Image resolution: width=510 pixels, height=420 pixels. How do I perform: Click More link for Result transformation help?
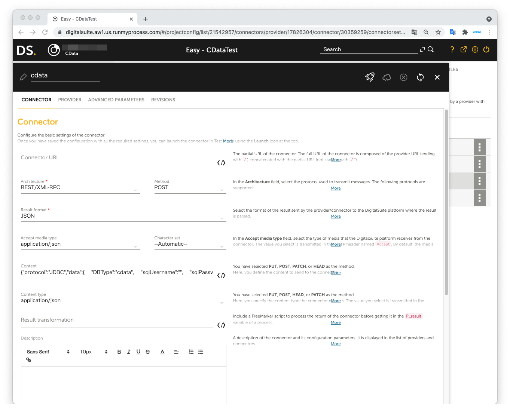[x=336, y=322]
